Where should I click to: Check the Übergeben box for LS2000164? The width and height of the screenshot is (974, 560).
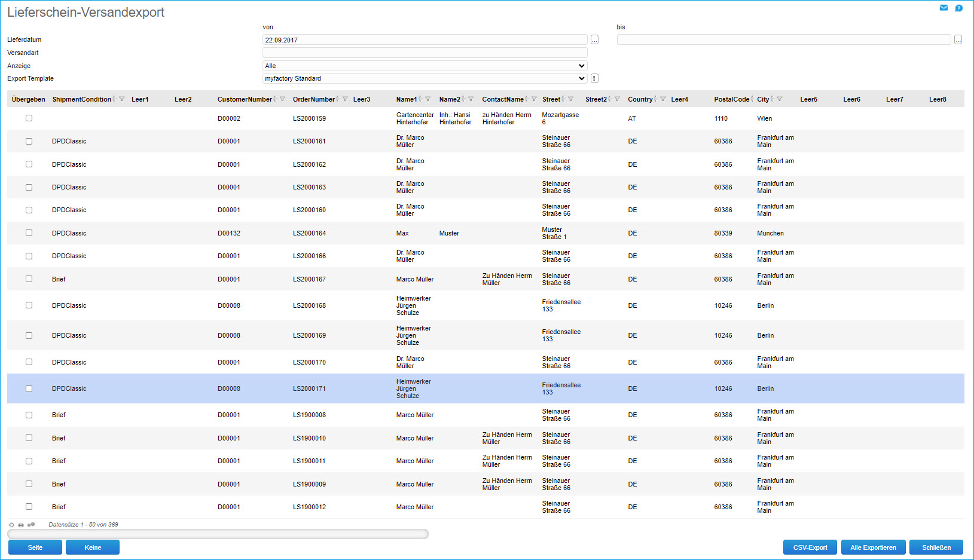tap(29, 233)
